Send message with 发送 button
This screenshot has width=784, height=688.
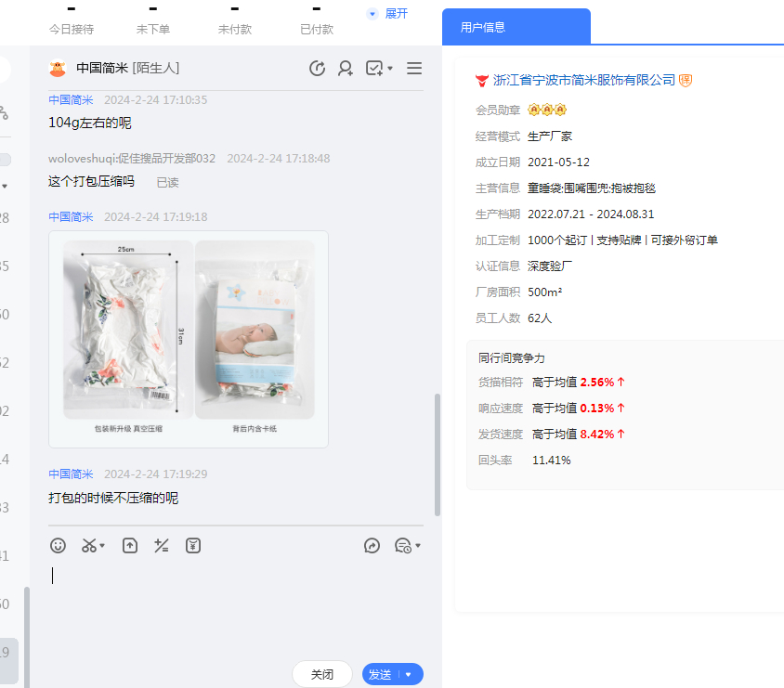coord(380,674)
